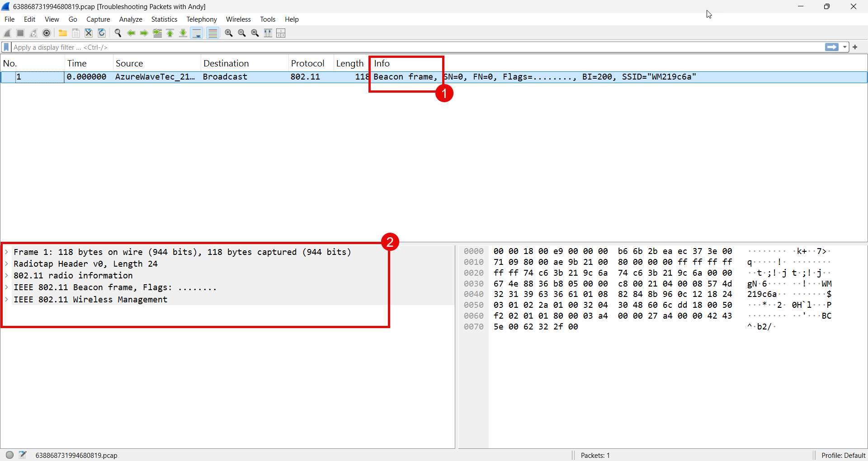Viewport: 868px width, 461px height.
Task: Expand the Radiotap Header tree item
Action: pos(6,263)
